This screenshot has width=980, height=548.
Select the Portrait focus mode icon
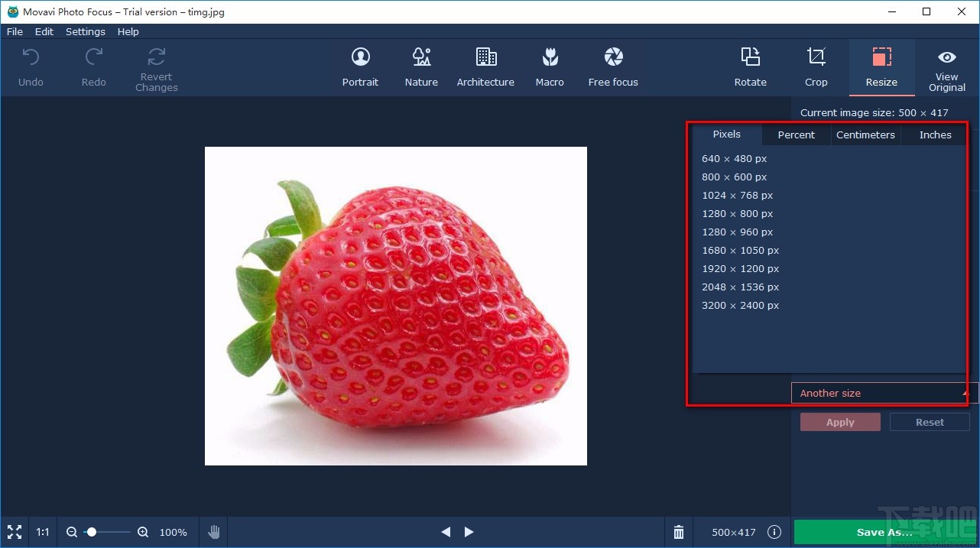tap(360, 57)
